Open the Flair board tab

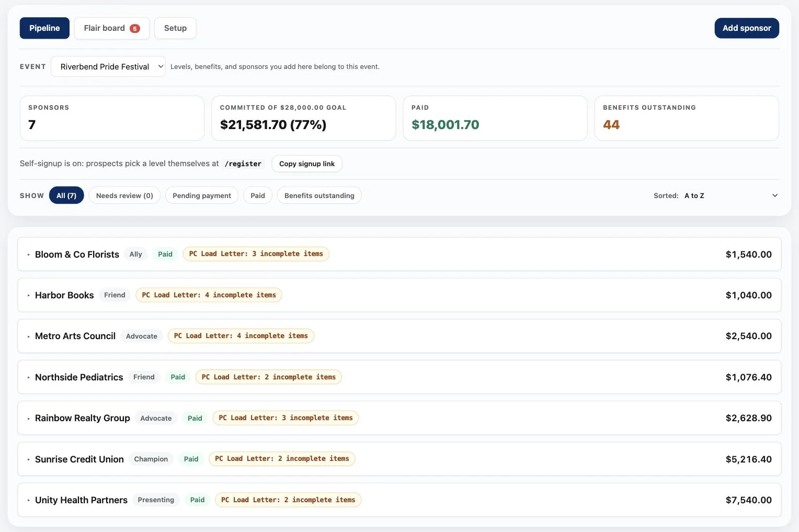tap(112, 28)
